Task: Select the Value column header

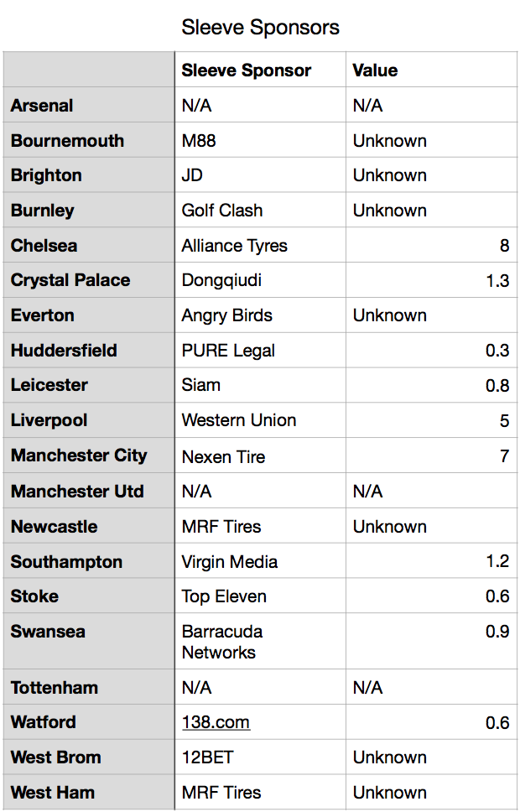Action: [x=375, y=70]
